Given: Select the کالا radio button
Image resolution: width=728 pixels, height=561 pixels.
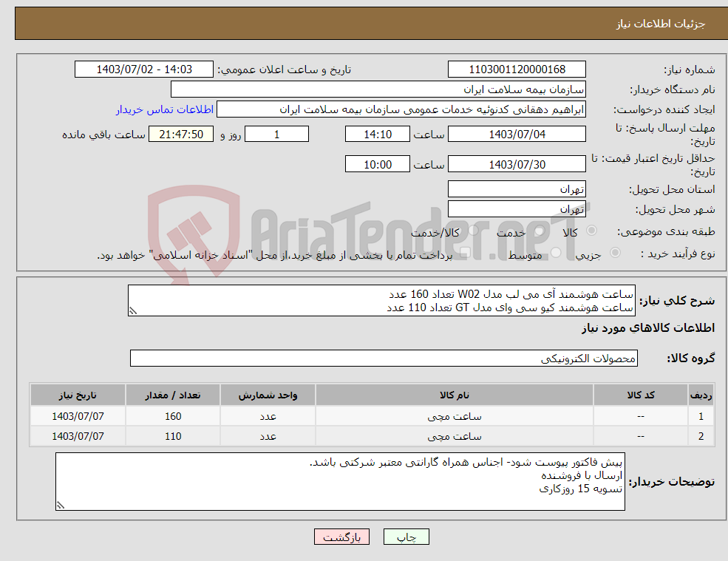Looking at the screenshot, I should pyautogui.click(x=591, y=231).
